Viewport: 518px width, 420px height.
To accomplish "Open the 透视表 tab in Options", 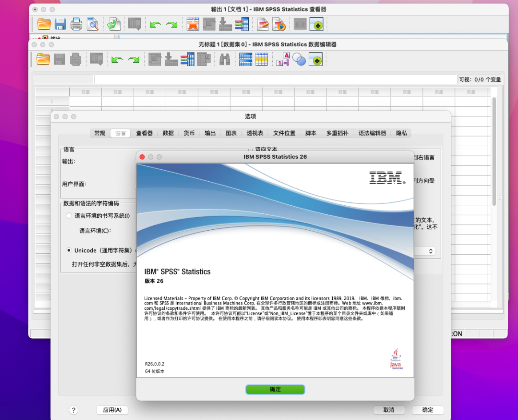I will [x=255, y=133].
